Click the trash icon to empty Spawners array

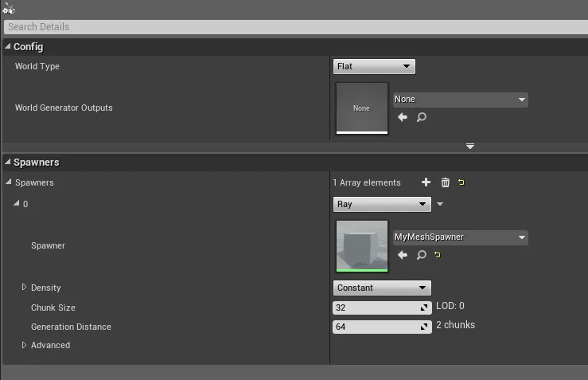[x=445, y=182]
